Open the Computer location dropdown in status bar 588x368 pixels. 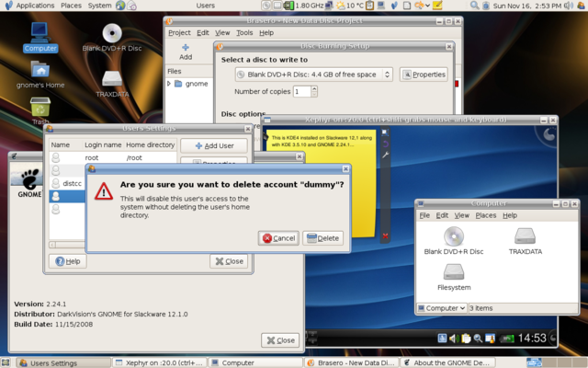click(x=442, y=308)
